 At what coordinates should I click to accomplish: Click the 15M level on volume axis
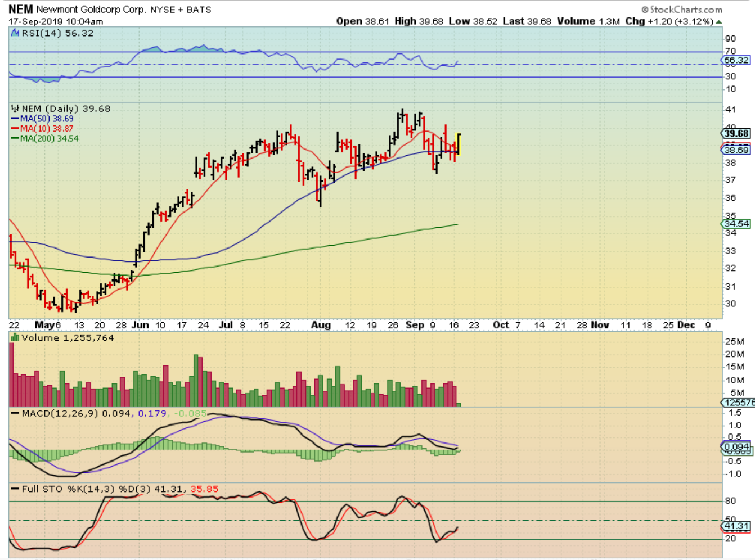(735, 367)
